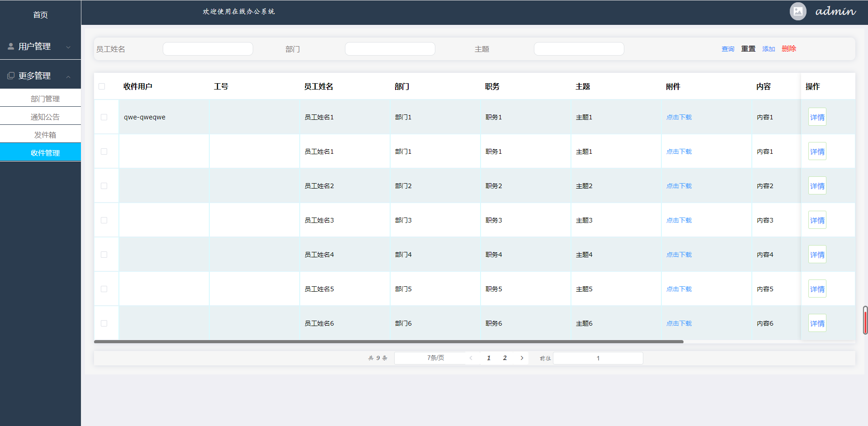Check the checkbox on the 员工姓名6 row
The image size is (868, 426).
click(104, 323)
